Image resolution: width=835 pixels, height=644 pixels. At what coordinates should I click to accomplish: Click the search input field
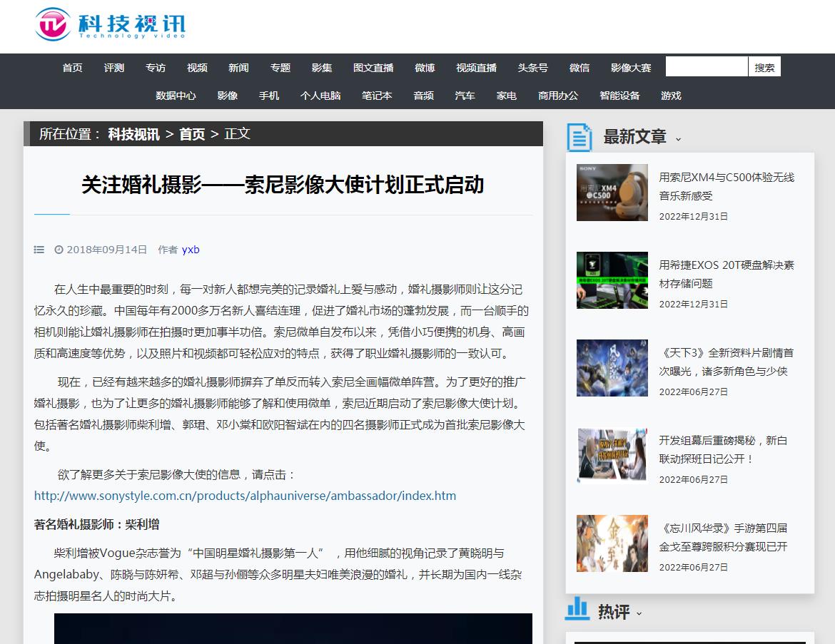pyautogui.click(x=707, y=66)
